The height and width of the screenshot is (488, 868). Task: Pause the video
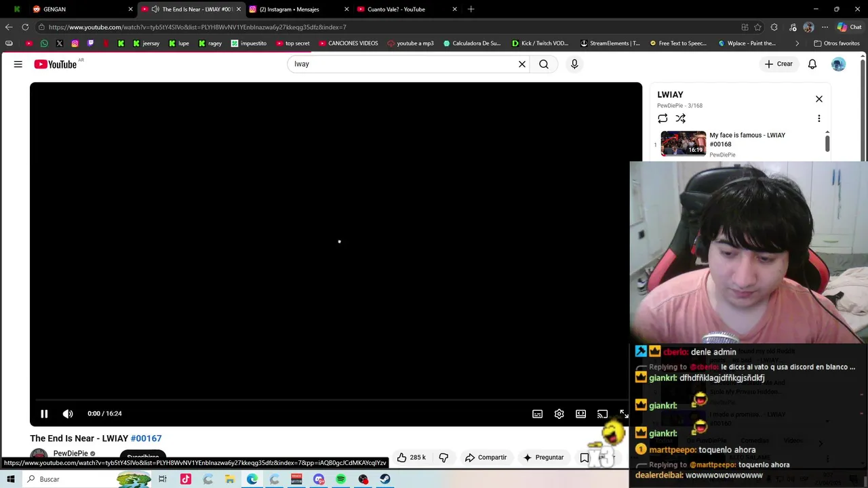pos(44,413)
